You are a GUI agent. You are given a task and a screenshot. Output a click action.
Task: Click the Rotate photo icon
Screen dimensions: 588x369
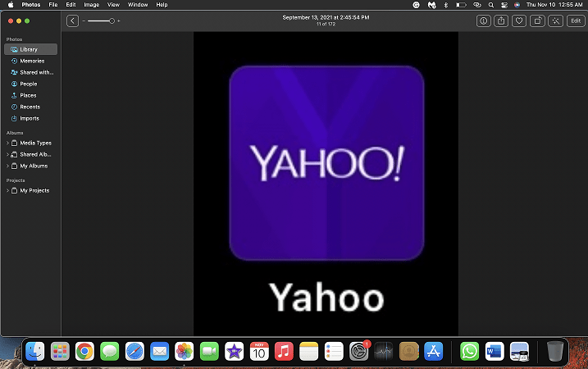(x=537, y=21)
